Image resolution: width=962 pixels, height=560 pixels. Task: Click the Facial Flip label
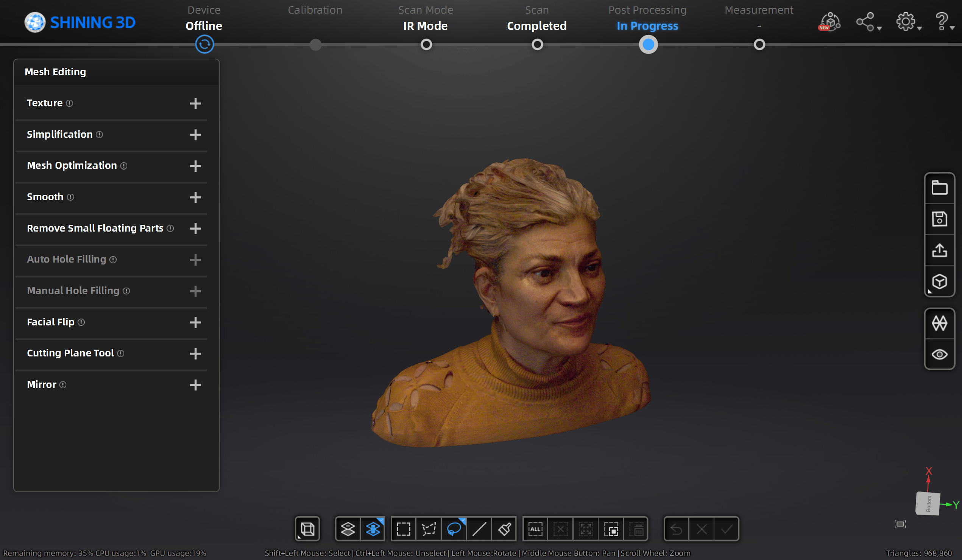(x=50, y=322)
